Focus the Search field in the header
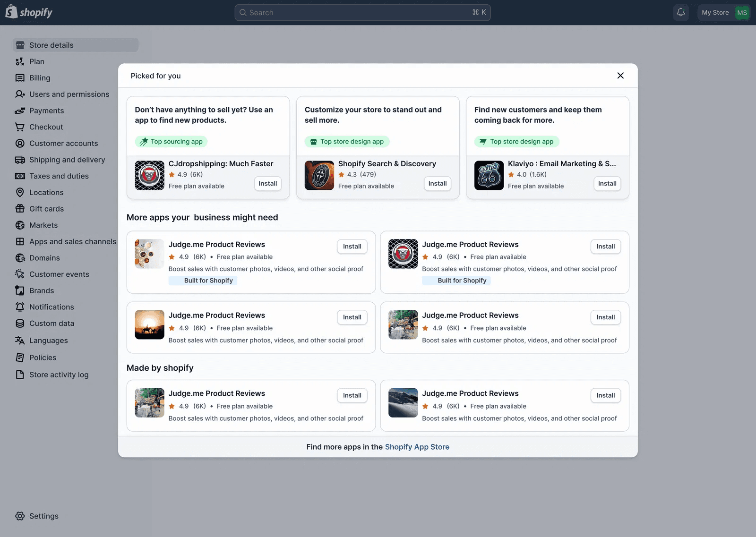 point(362,12)
